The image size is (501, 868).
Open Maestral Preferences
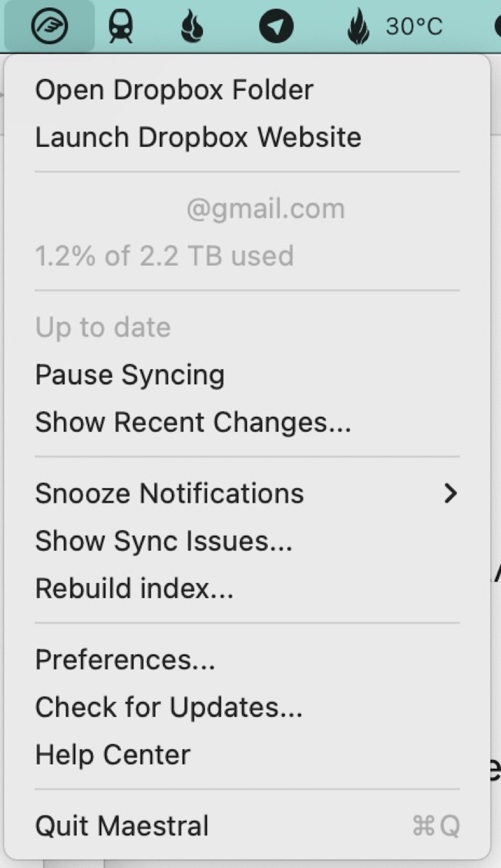[x=125, y=660]
